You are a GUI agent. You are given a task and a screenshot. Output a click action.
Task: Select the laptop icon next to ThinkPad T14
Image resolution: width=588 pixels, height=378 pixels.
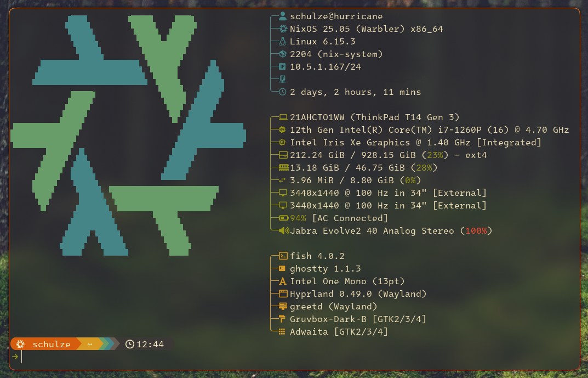281,117
